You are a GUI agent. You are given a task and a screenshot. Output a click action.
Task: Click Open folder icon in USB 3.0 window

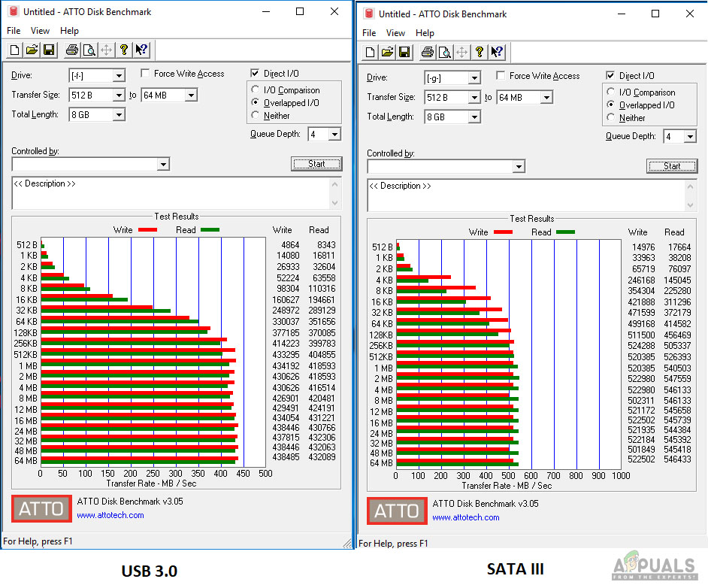pos(32,50)
